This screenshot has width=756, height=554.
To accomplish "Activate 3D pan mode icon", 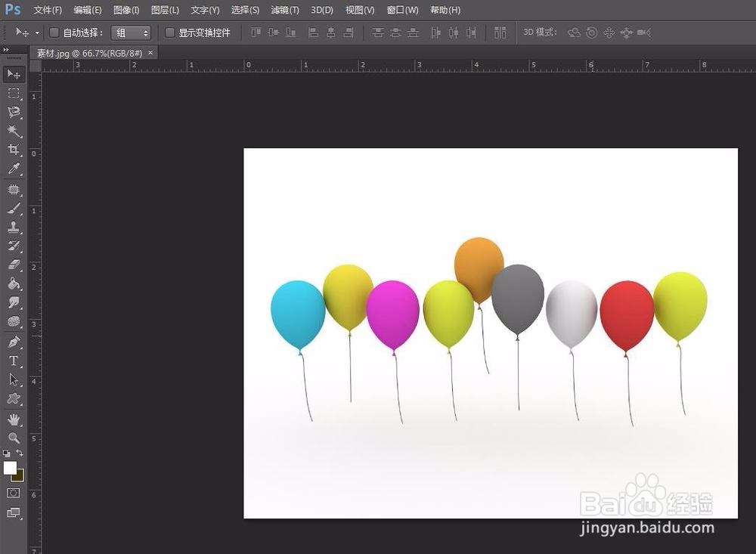I will point(609,32).
